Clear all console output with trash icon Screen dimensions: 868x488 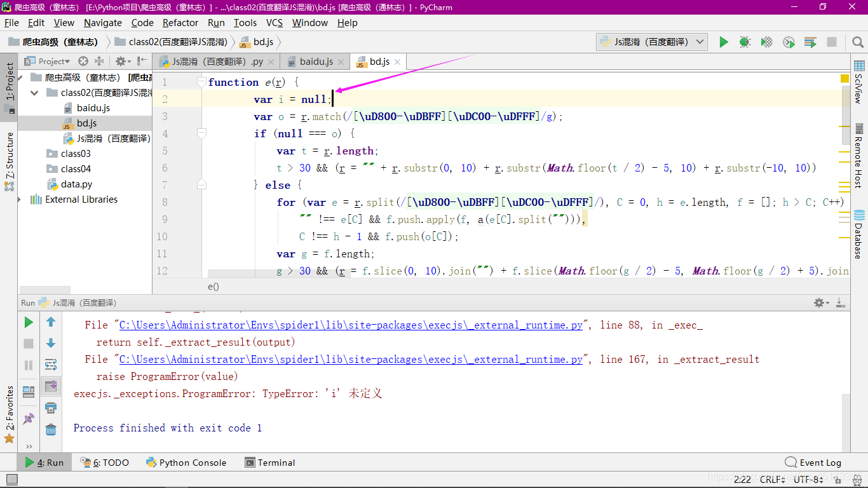tap(51, 430)
